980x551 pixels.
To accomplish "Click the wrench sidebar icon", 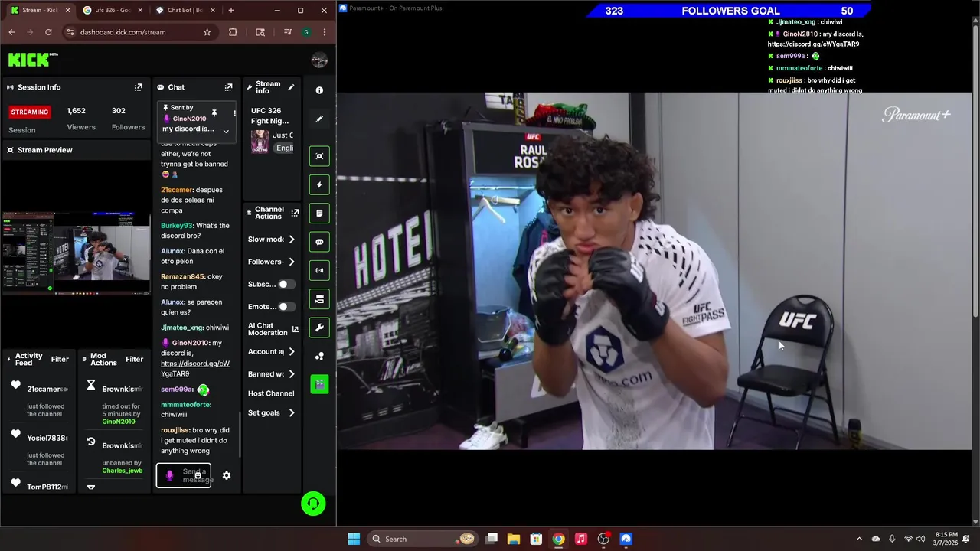I will pos(319,328).
